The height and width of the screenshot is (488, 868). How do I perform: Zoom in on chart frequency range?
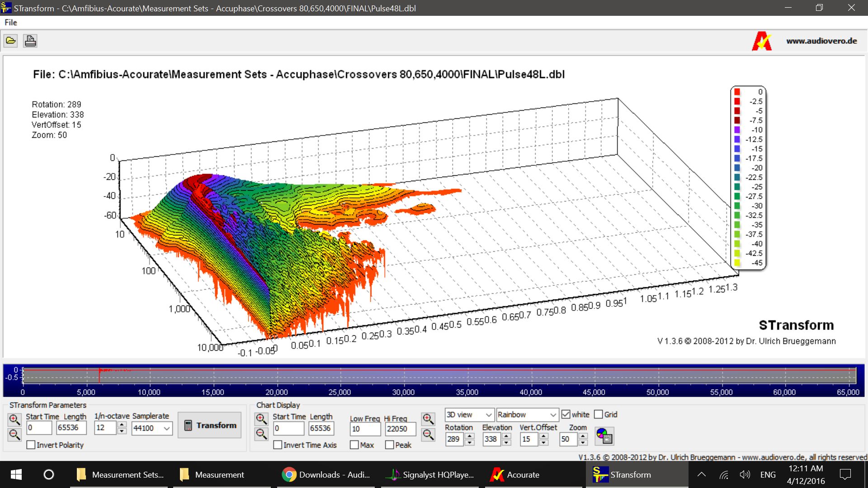coord(428,419)
